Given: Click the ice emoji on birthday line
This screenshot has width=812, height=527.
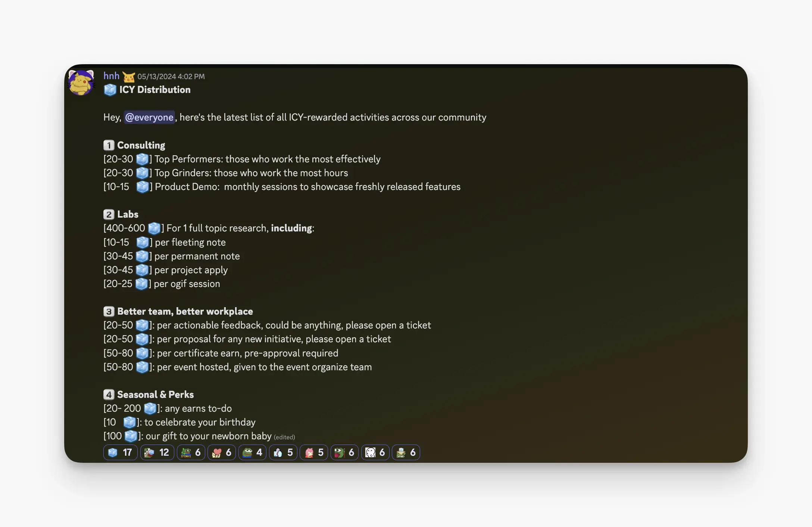Looking at the screenshot, I should pos(129,422).
